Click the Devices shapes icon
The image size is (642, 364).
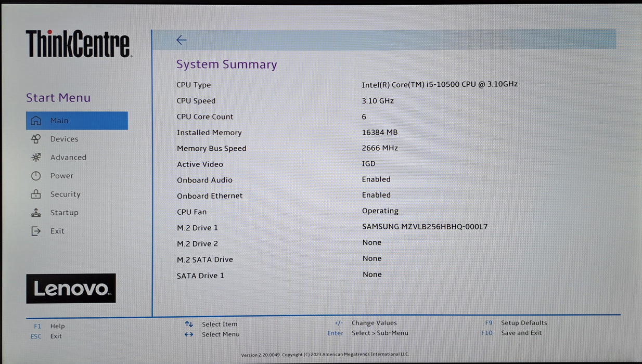pyautogui.click(x=36, y=139)
